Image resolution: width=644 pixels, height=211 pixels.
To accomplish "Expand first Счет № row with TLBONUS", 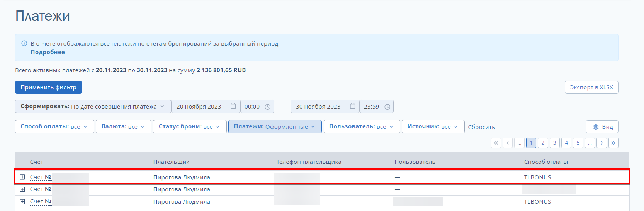I will pyautogui.click(x=22, y=177).
